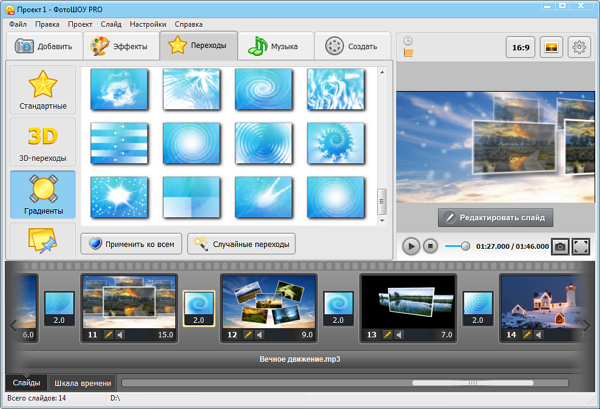Choose the horizontal stripes arrows transition thumbnail

coord(119,143)
